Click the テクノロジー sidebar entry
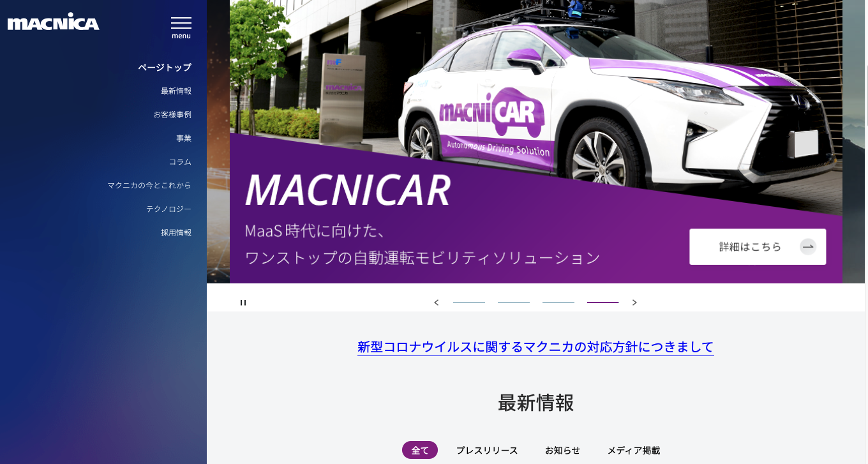868x464 pixels. point(168,209)
